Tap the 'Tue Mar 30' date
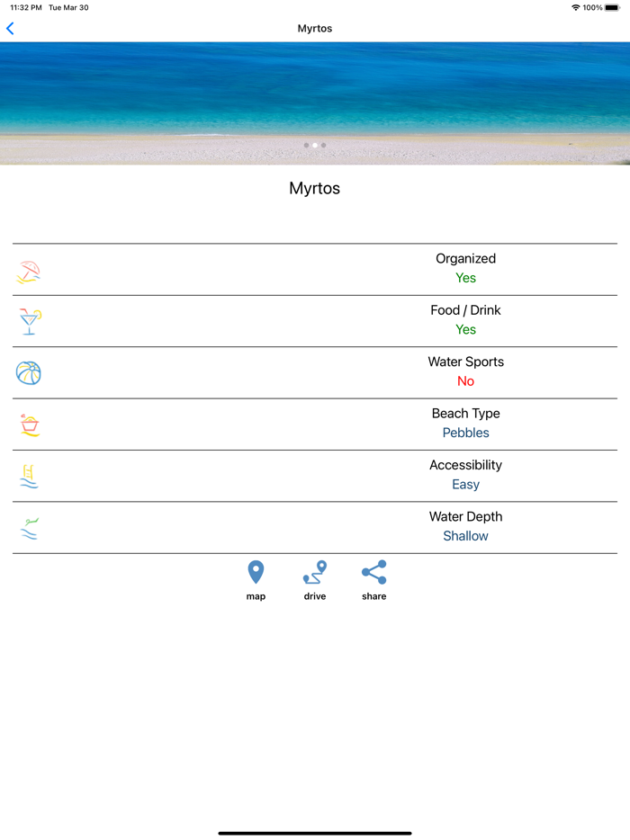This screenshot has width=630, height=840. click(68, 7)
